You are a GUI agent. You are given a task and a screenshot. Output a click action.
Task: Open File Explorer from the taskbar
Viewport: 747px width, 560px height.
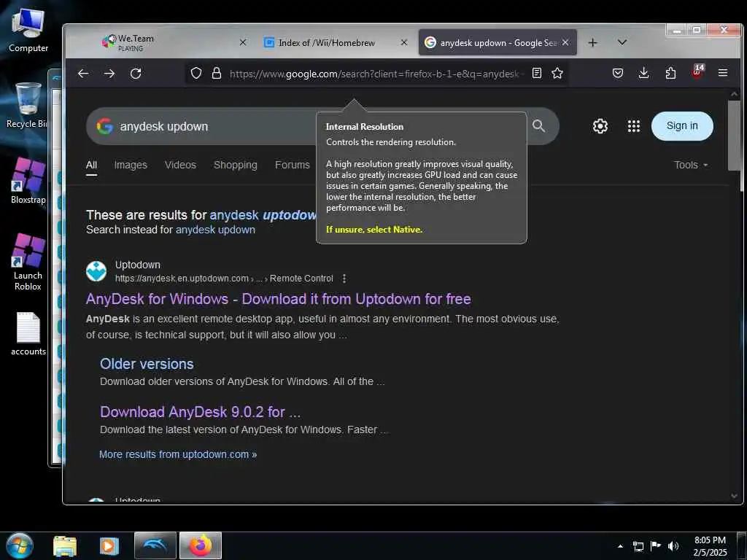tap(65, 546)
